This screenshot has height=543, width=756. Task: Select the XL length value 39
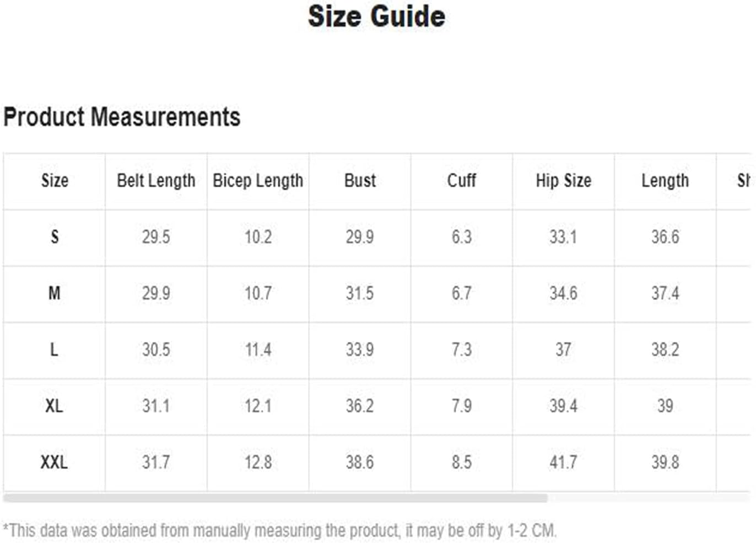click(x=665, y=406)
